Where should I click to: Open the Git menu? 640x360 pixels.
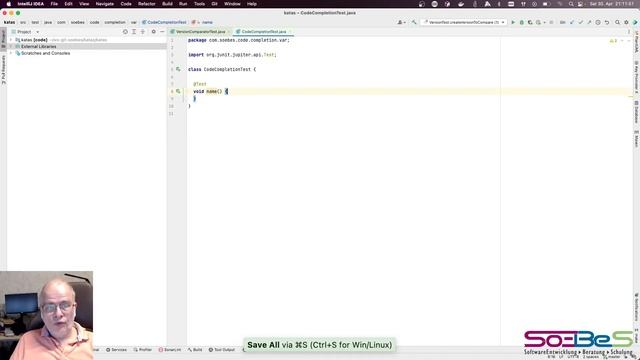(214, 4)
